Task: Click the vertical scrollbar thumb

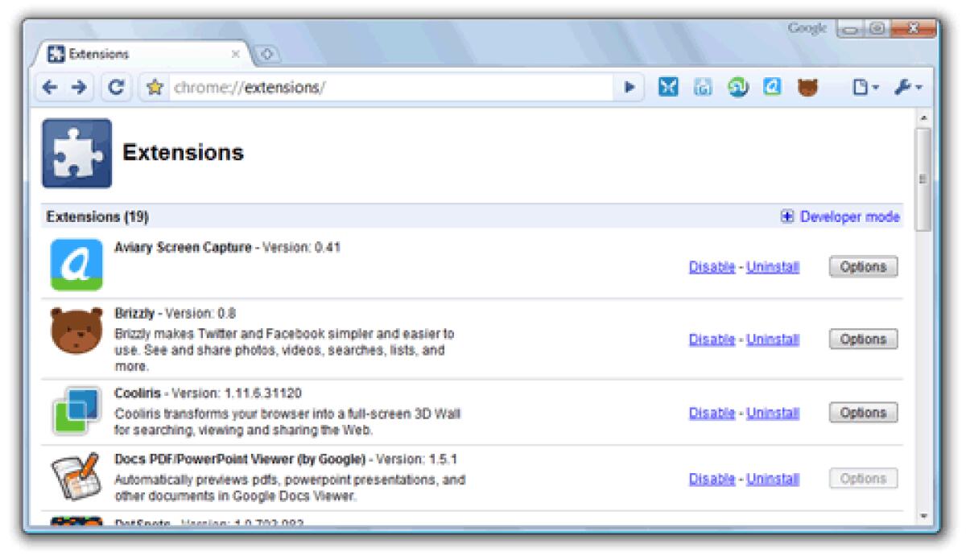Action: [x=923, y=178]
